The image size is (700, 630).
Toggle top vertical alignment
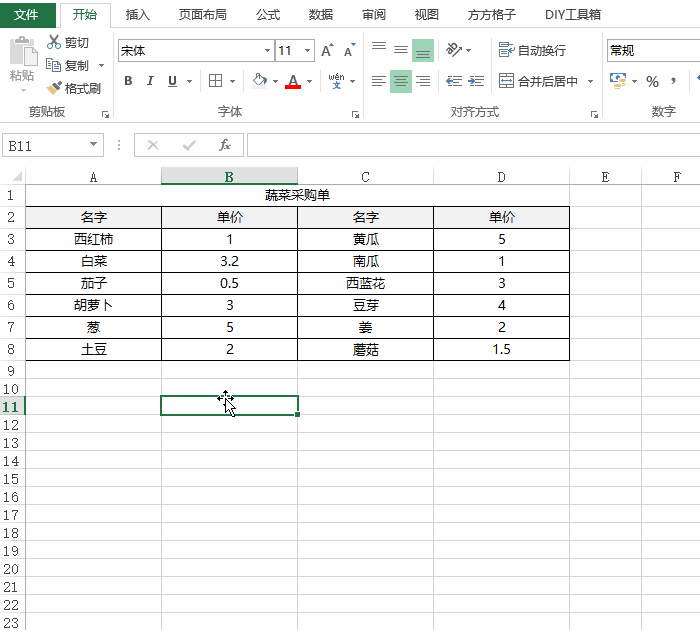379,50
